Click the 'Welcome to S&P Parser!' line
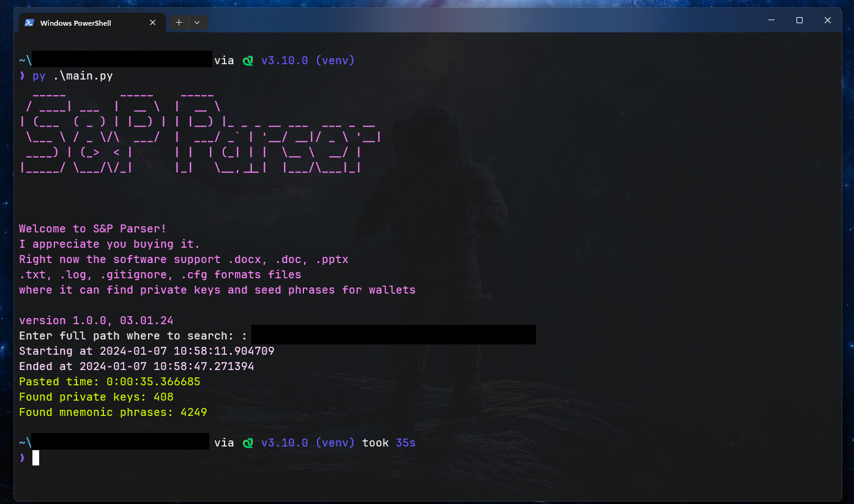The width and height of the screenshot is (854, 504). [x=92, y=229]
